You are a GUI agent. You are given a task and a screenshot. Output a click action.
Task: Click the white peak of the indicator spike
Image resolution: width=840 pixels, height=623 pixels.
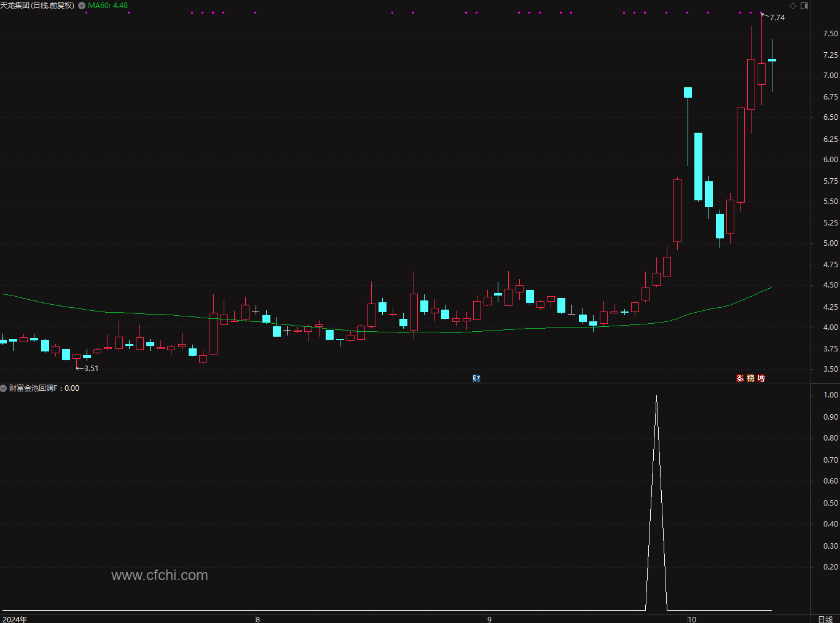(656, 397)
